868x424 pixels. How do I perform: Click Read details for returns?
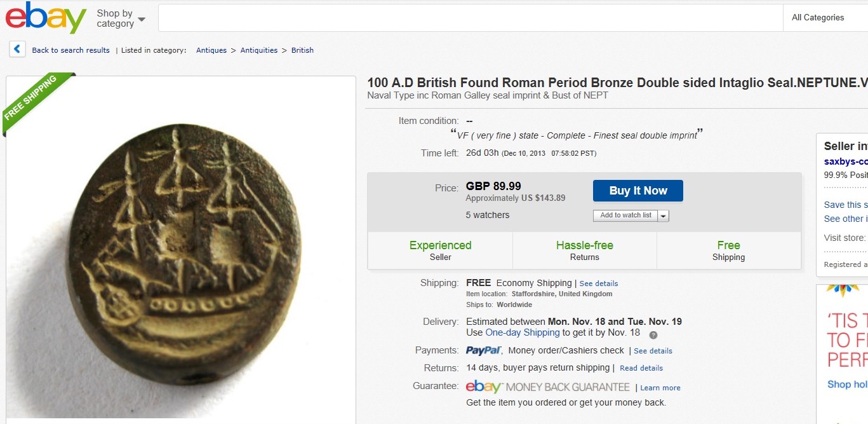pyautogui.click(x=641, y=368)
